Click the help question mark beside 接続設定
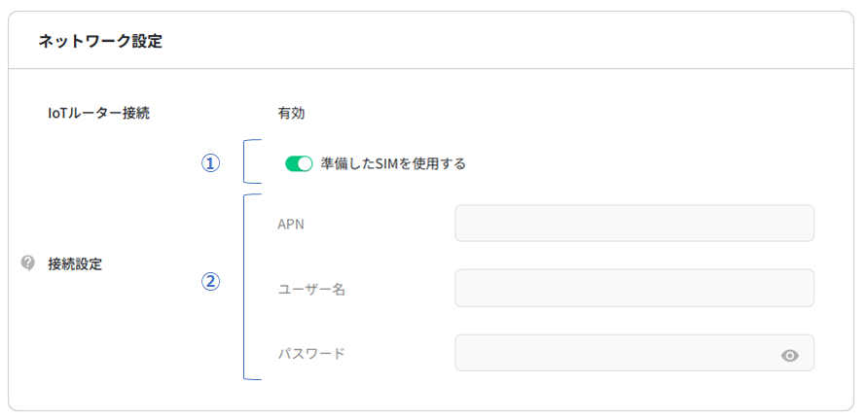Image resolution: width=868 pixels, height=420 pixels. [x=28, y=262]
